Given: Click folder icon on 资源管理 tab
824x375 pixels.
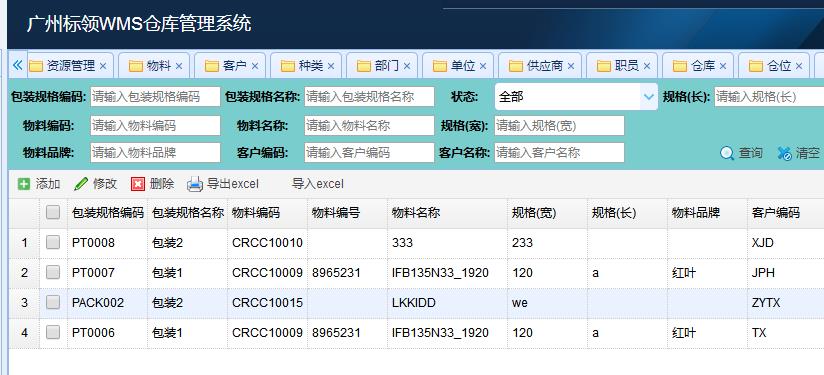Looking at the screenshot, I should (36, 66).
